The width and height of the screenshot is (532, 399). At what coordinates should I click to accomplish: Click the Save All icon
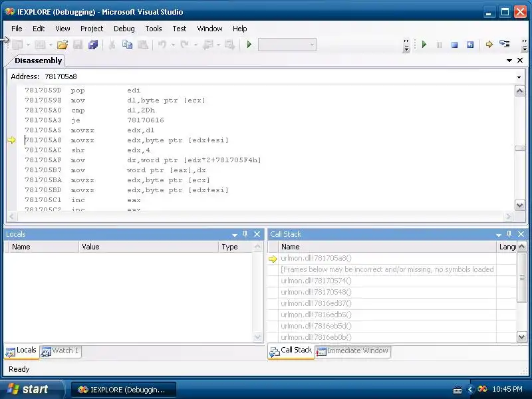(93, 45)
